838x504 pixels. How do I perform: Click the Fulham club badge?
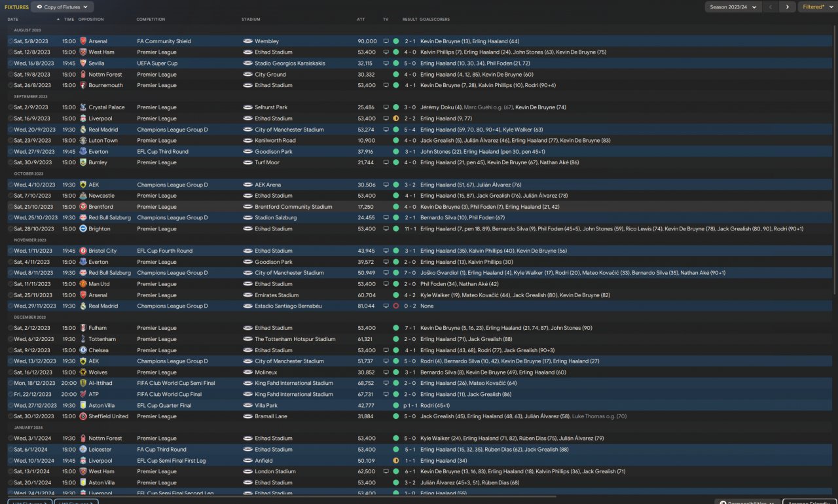[83, 328]
